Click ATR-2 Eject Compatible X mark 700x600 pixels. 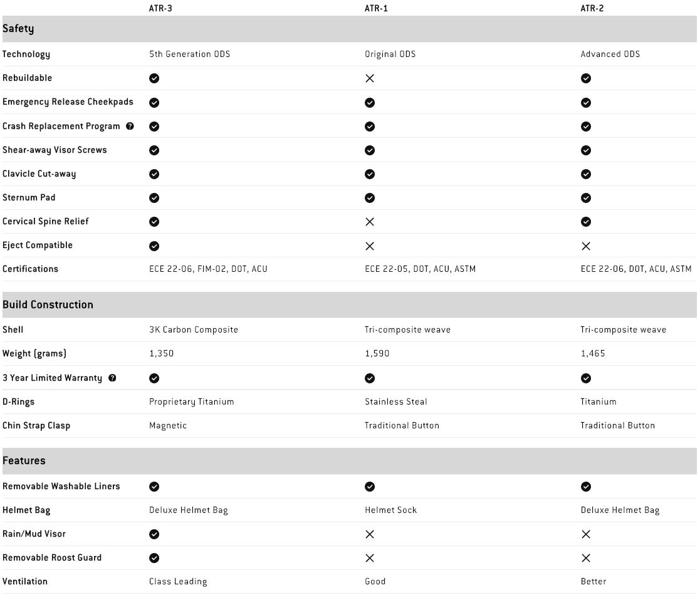586,246
